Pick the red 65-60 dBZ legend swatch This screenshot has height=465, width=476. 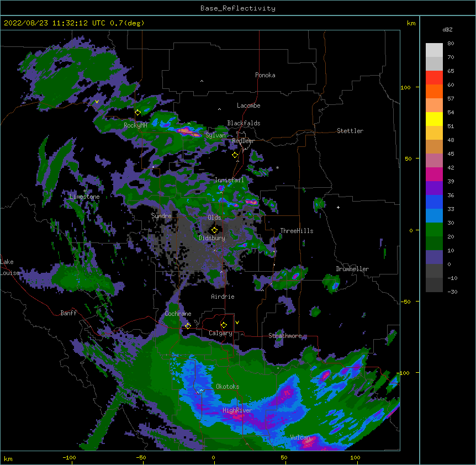[x=434, y=78]
